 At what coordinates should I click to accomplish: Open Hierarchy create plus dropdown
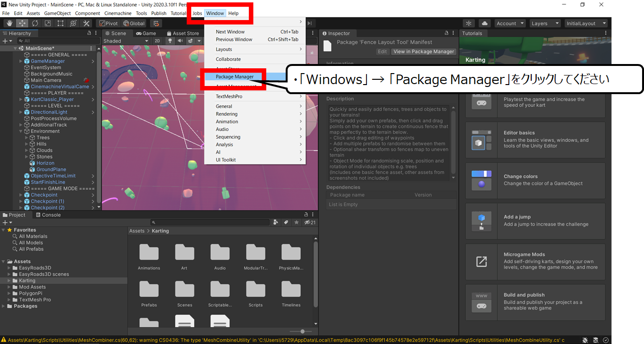[x=7, y=41]
